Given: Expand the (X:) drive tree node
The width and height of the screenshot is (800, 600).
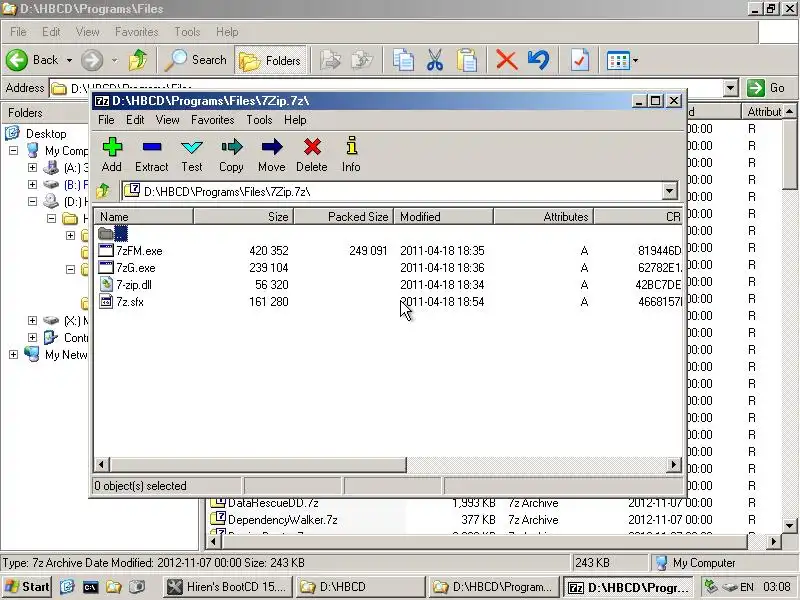Looking at the screenshot, I should click(x=32, y=320).
